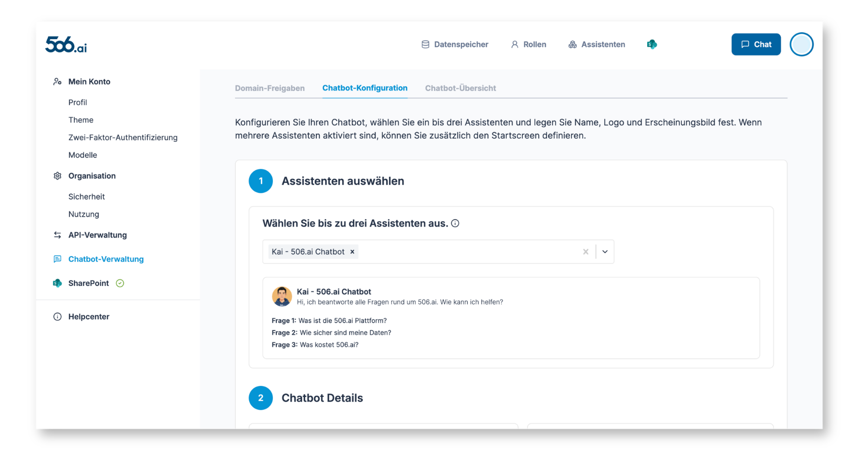Image resolution: width=868 pixels, height=463 pixels.
Task: Clear all selected assistants with the X
Action: [585, 252]
